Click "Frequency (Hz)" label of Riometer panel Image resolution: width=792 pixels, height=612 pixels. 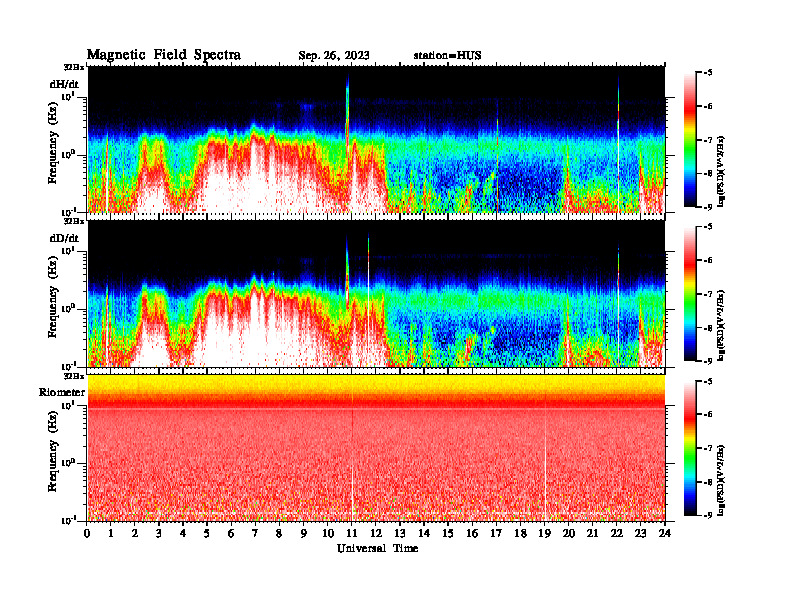[53, 451]
